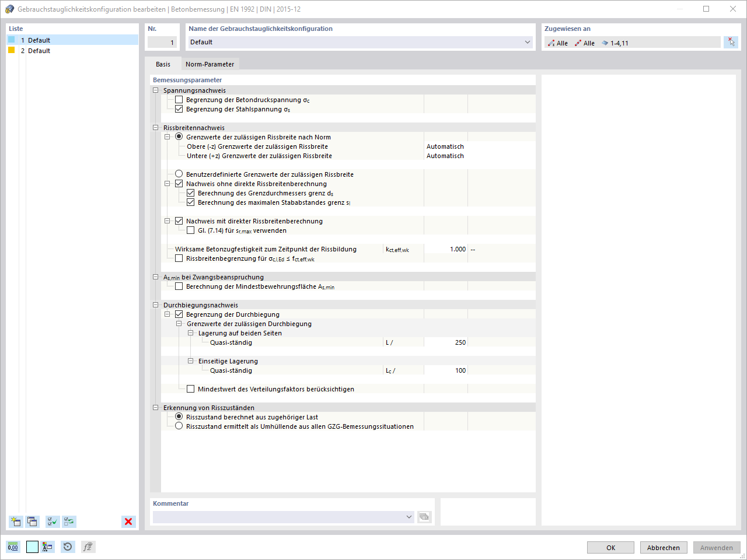Confirm the dialog with OK
This screenshot has width=747, height=560.
point(610,547)
